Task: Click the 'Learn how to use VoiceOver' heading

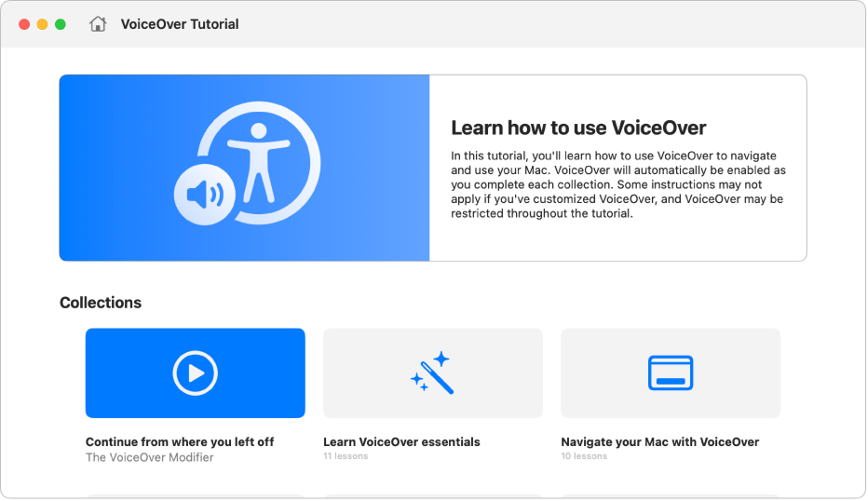Action: pyautogui.click(x=578, y=128)
